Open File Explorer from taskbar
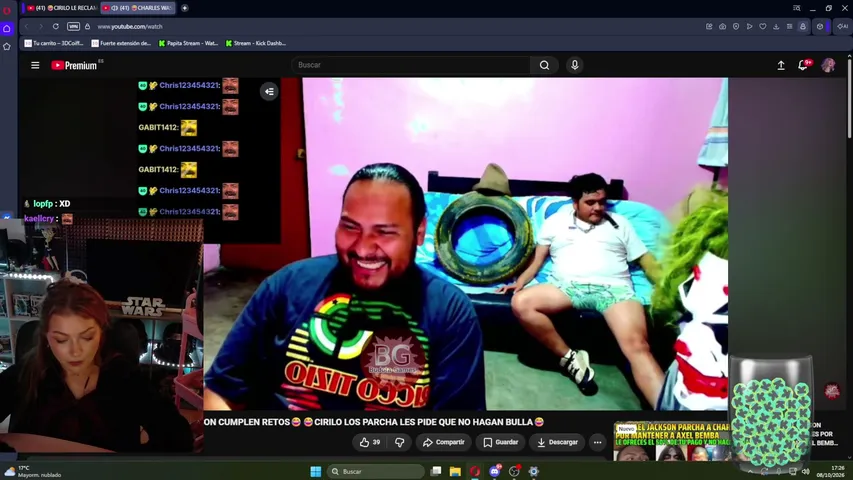The image size is (853, 480). click(x=455, y=471)
